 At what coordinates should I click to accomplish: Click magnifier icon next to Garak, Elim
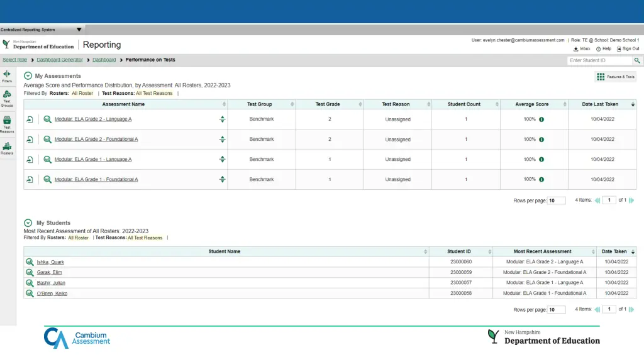click(x=30, y=272)
